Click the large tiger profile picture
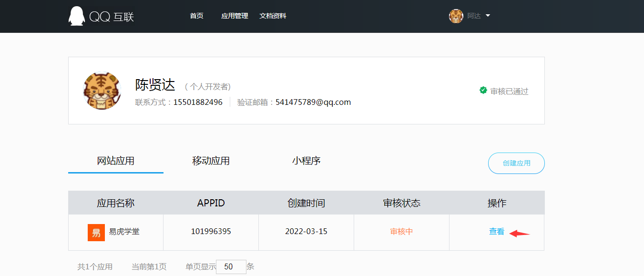 coord(102,91)
